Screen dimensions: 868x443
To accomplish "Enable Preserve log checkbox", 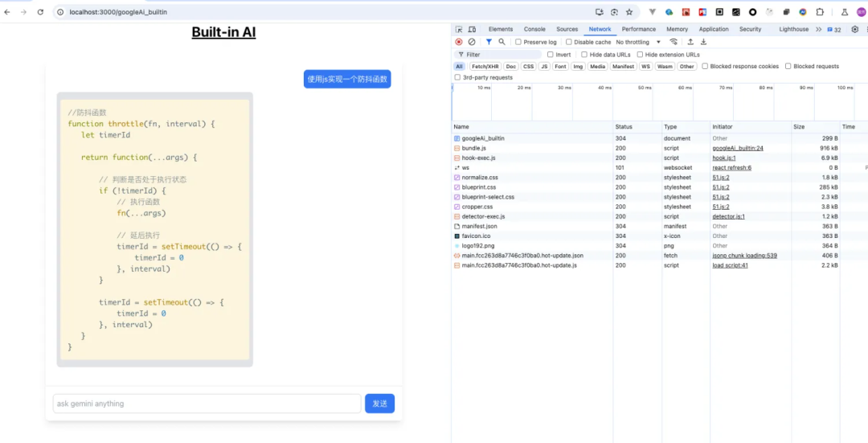I will 518,42.
